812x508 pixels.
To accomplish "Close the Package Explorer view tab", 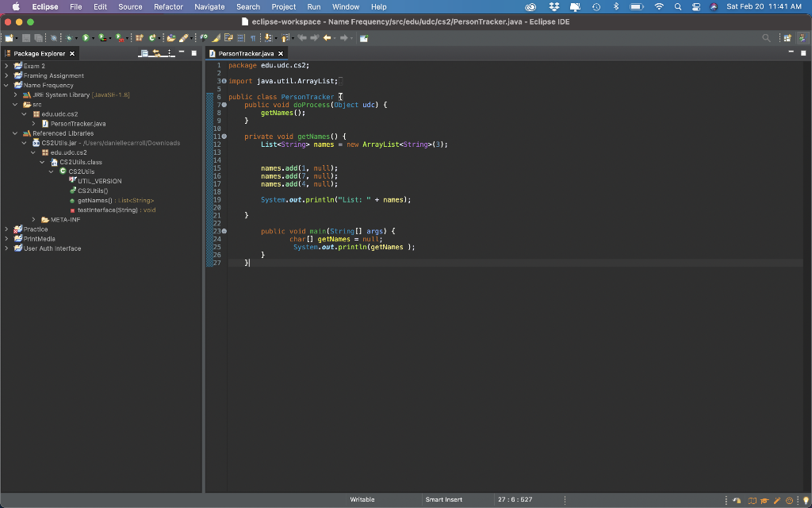I will [72, 53].
